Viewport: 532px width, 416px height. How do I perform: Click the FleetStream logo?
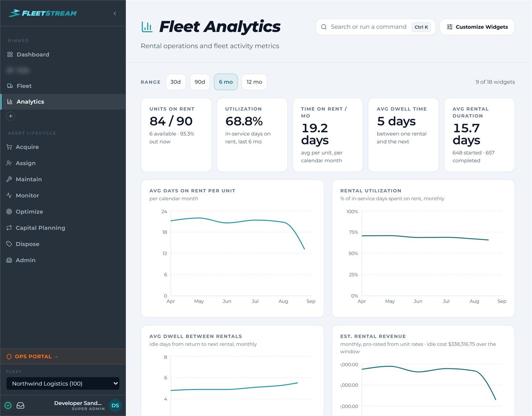(x=42, y=13)
